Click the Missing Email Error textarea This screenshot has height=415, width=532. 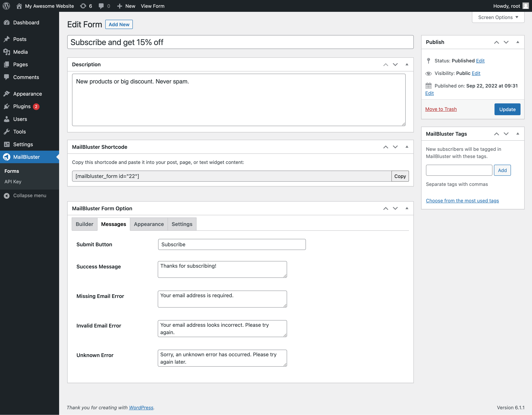point(222,299)
